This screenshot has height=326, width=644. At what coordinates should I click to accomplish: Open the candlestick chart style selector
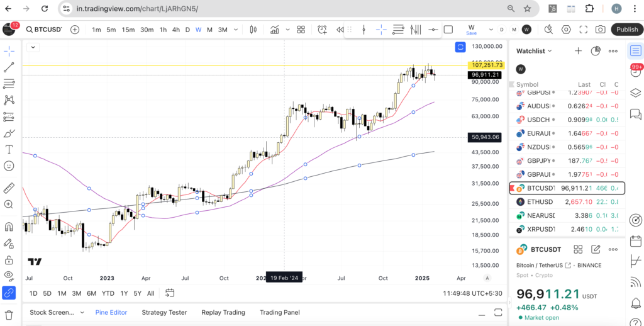click(x=253, y=30)
